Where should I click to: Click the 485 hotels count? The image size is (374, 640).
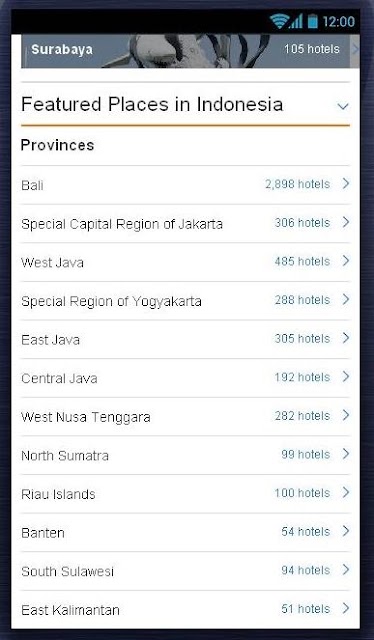click(302, 261)
